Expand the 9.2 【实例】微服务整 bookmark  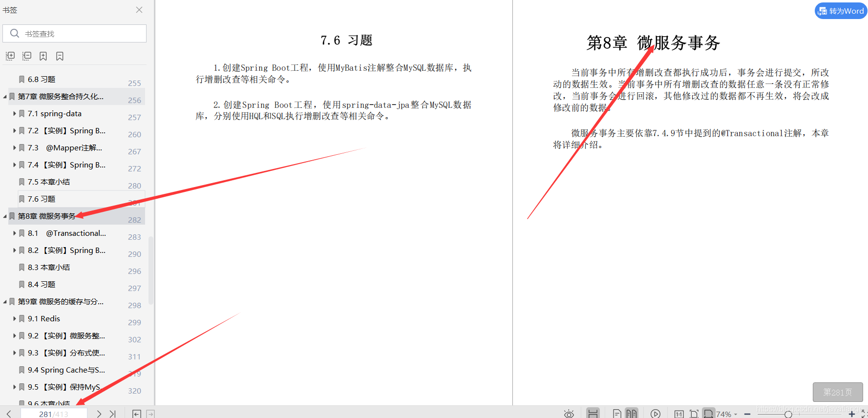click(x=15, y=335)
